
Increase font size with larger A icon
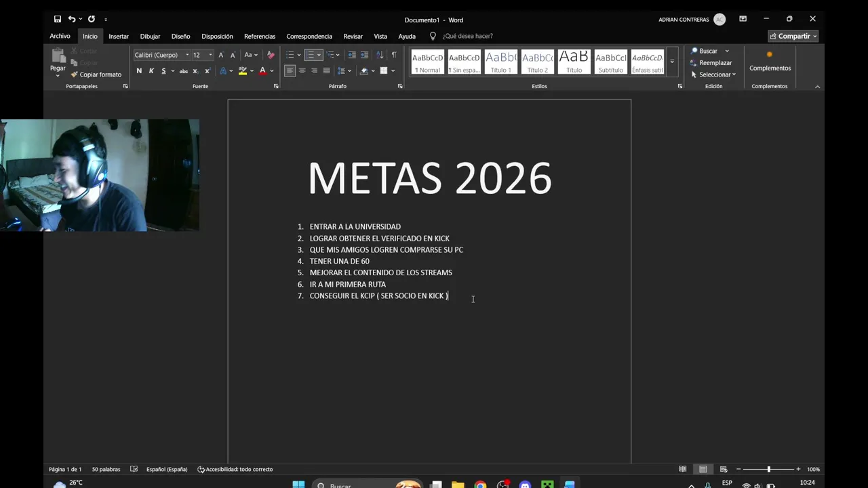[x=221, y=55]
